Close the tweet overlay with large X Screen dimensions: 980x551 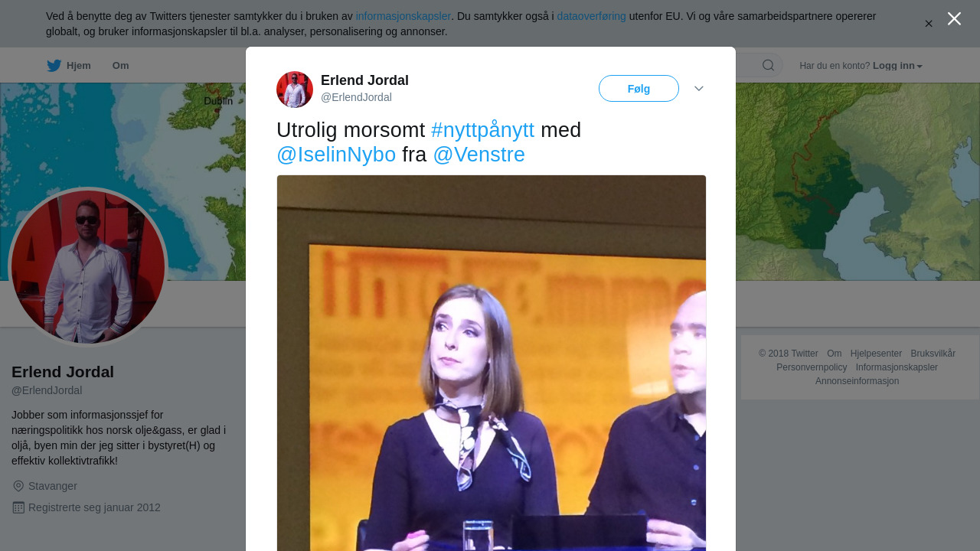954,18
